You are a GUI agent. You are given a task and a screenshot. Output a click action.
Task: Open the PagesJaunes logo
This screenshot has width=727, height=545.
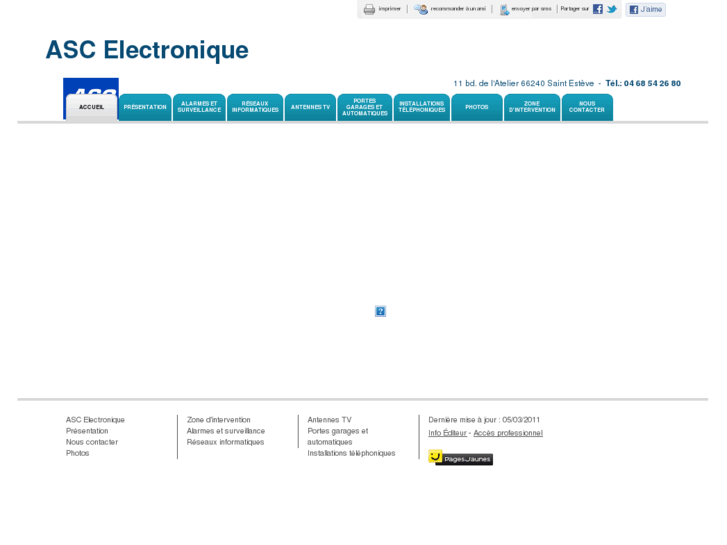click(x=460, y=458)
